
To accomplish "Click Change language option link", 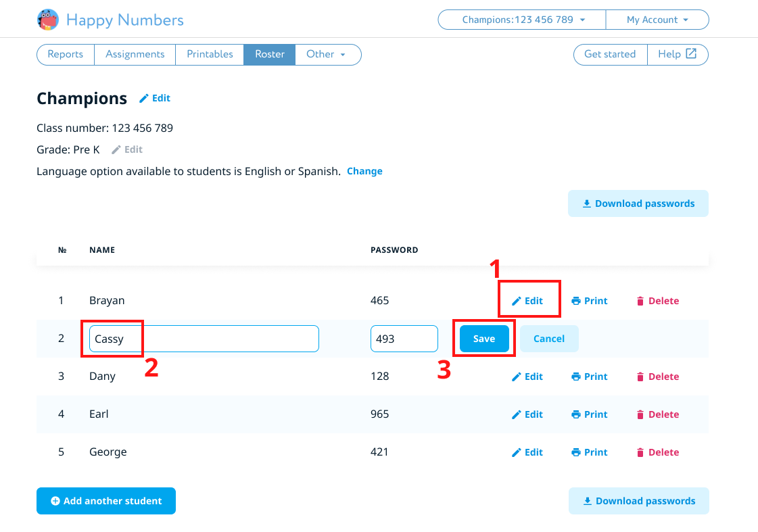I will pos(364,171).
